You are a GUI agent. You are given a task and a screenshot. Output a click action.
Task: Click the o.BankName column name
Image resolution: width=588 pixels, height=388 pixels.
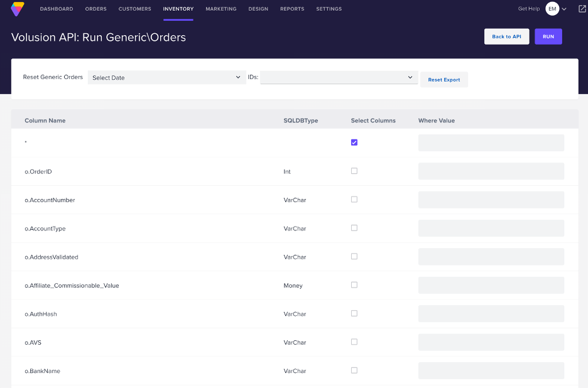click(42, 371)
